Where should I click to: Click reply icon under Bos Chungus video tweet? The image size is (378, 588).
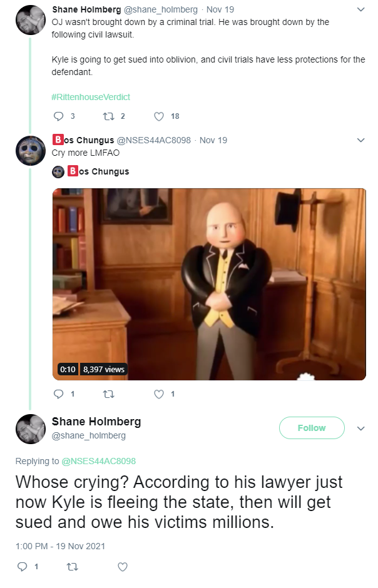[x=58, y=393]
